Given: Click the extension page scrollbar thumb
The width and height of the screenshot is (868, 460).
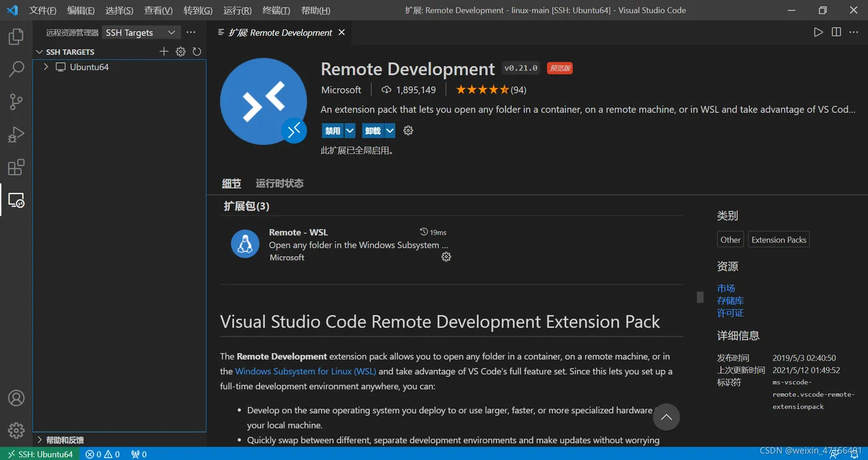Looking at the screenshot, I should [x=700, y=297].
